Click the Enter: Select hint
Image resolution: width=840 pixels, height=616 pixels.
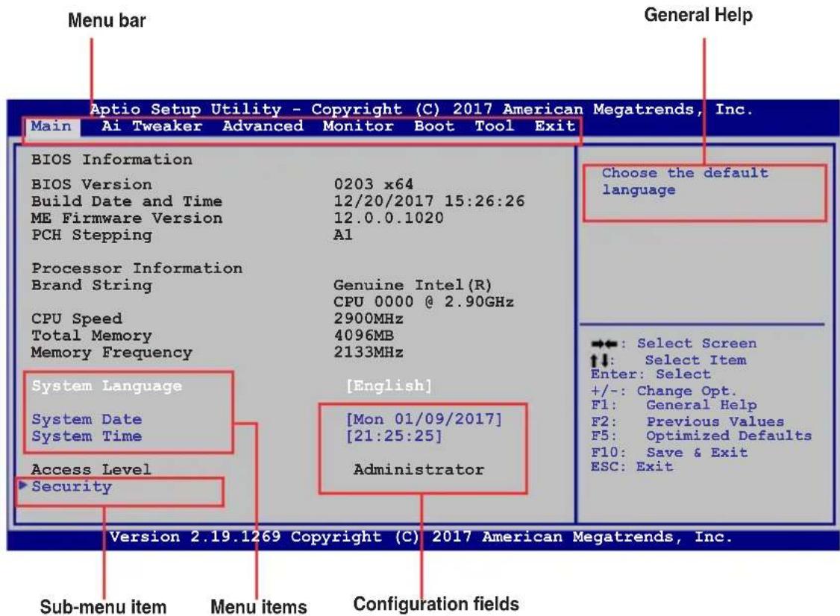(651, 374)
